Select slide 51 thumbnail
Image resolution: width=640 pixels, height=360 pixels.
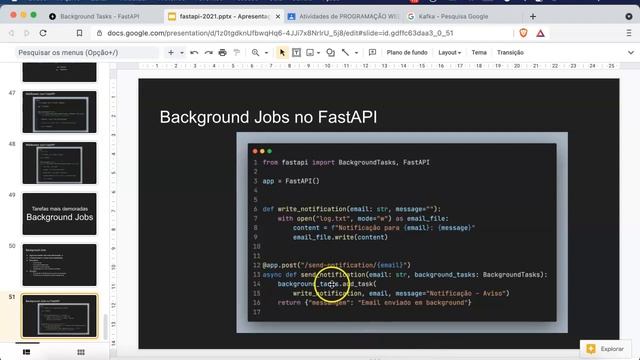(60, 316)
